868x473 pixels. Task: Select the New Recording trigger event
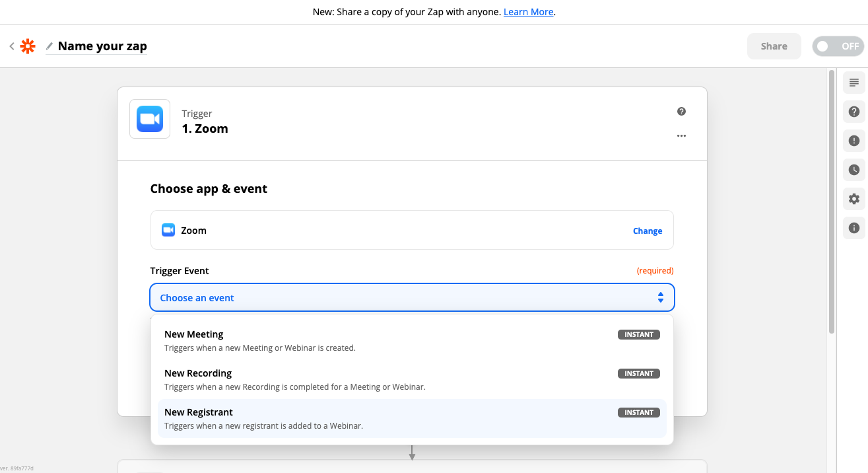click(412, 380)
